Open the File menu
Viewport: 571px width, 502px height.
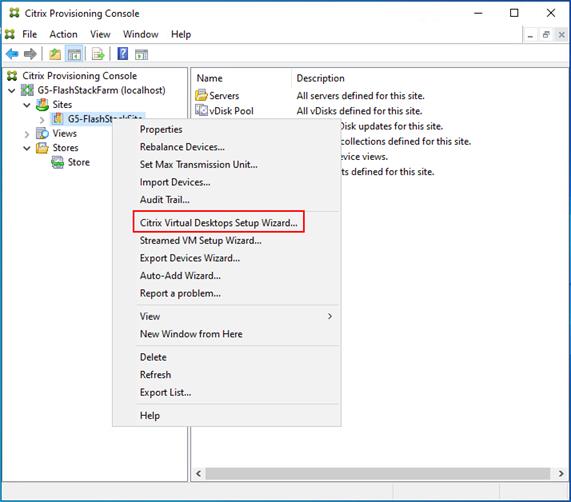[29, 34]
